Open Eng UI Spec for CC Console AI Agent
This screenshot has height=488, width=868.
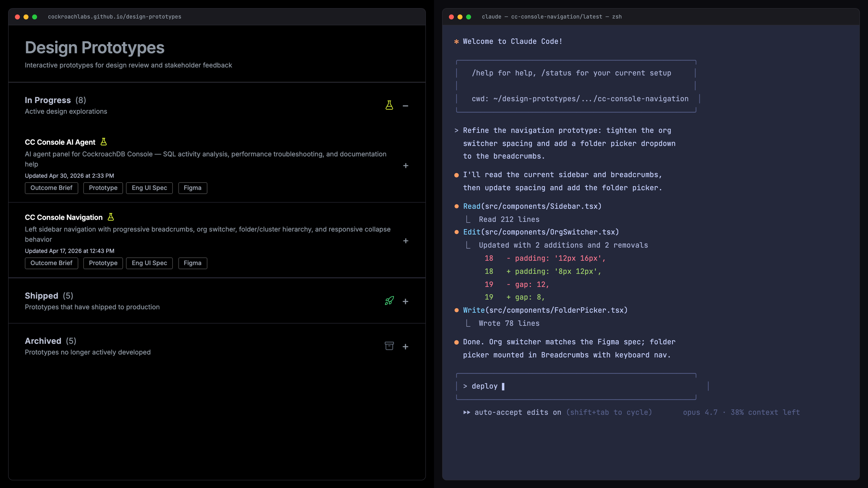coord(149,188)
